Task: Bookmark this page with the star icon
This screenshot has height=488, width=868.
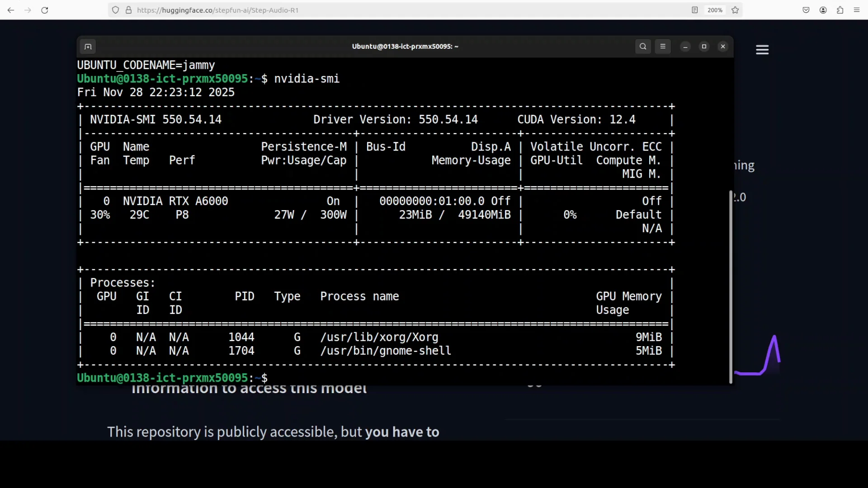Action: [x=735, y=10]
